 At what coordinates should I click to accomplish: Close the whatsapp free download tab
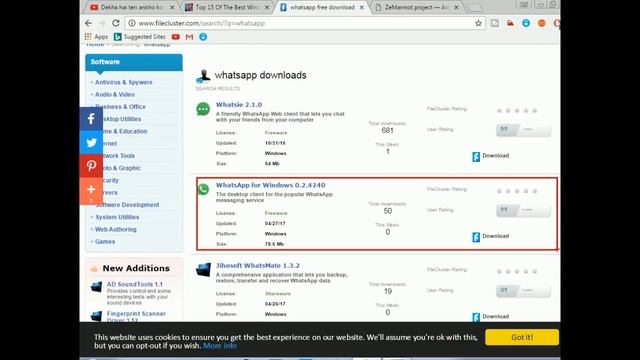[362, 7]
